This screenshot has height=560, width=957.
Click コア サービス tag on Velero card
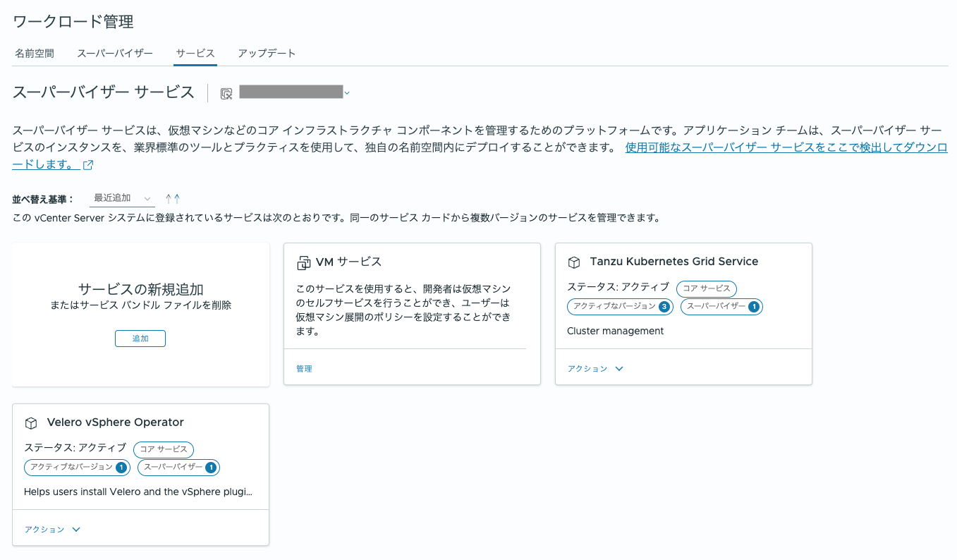[x=164, y=449]
